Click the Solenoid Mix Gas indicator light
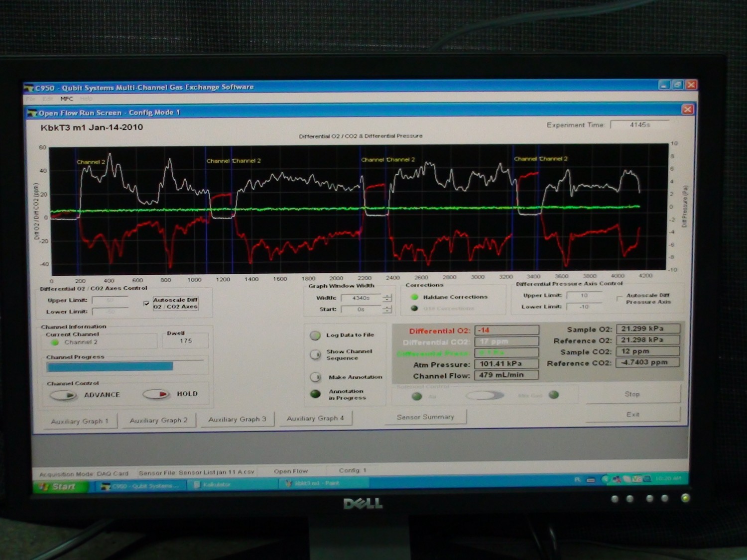 (554, 395)
